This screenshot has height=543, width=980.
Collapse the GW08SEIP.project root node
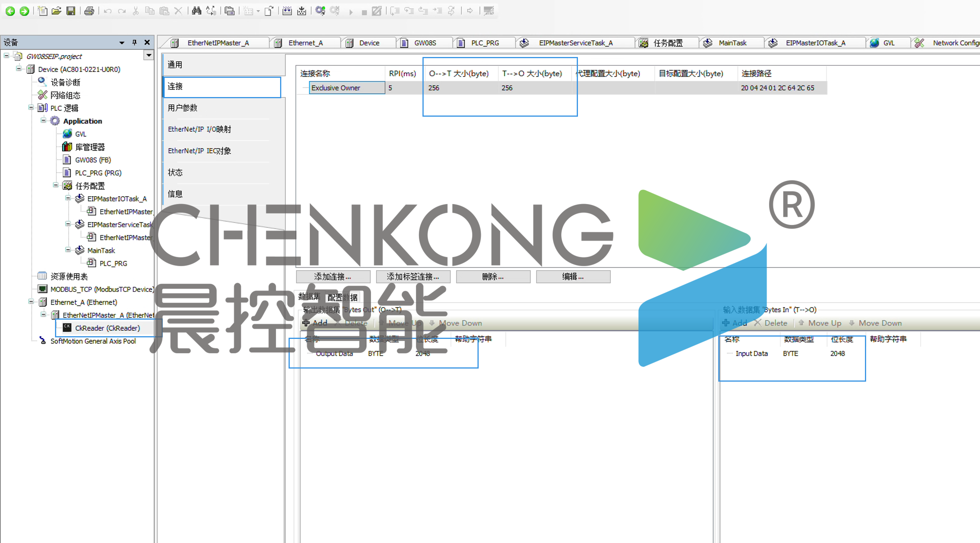[7, 56]
